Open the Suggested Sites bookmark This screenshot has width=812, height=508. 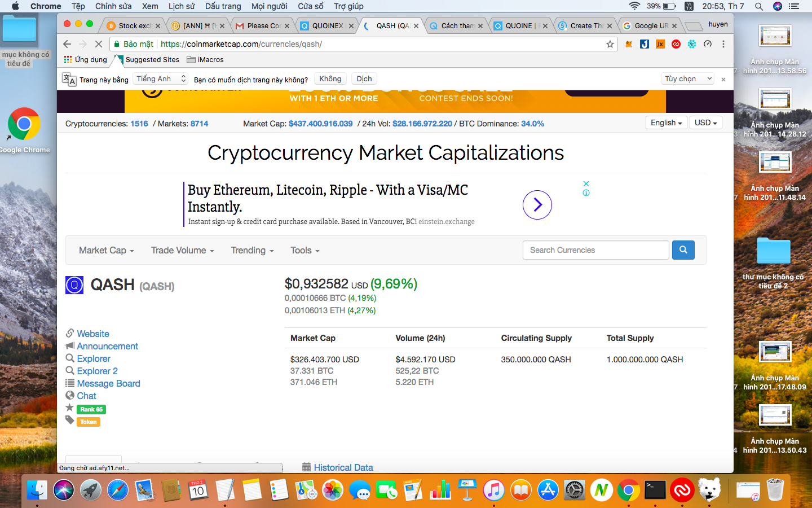click(x=147, y=59)
